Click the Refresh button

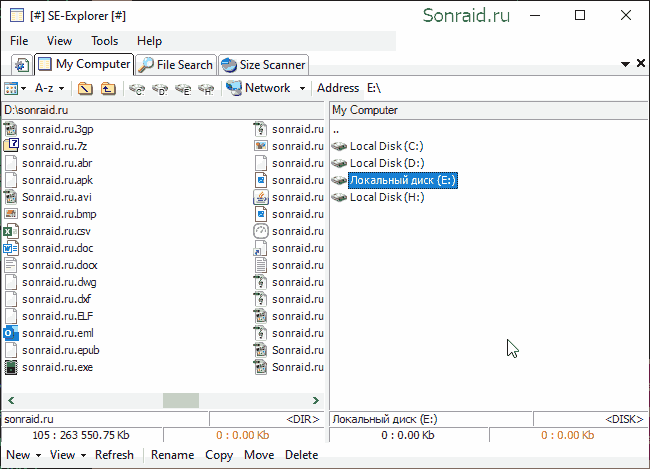pyautogui.click(x=114, y=455)
